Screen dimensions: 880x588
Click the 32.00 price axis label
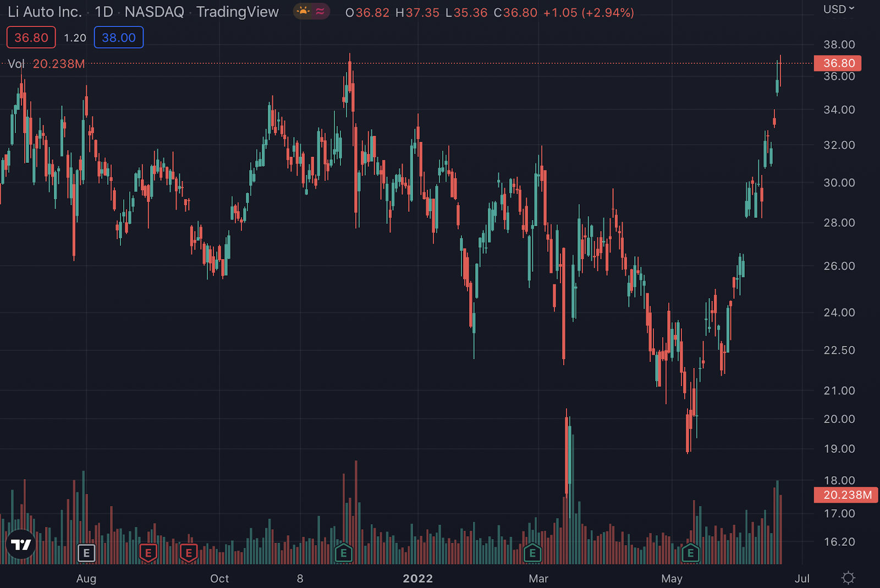[x=839, y=145]
